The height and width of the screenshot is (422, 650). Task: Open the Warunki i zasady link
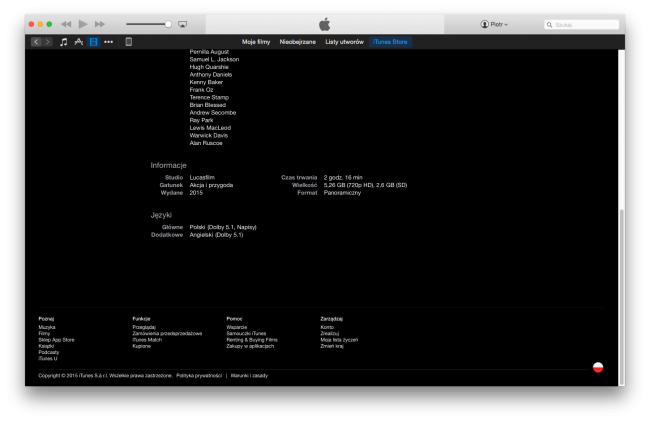pos(249,376)
